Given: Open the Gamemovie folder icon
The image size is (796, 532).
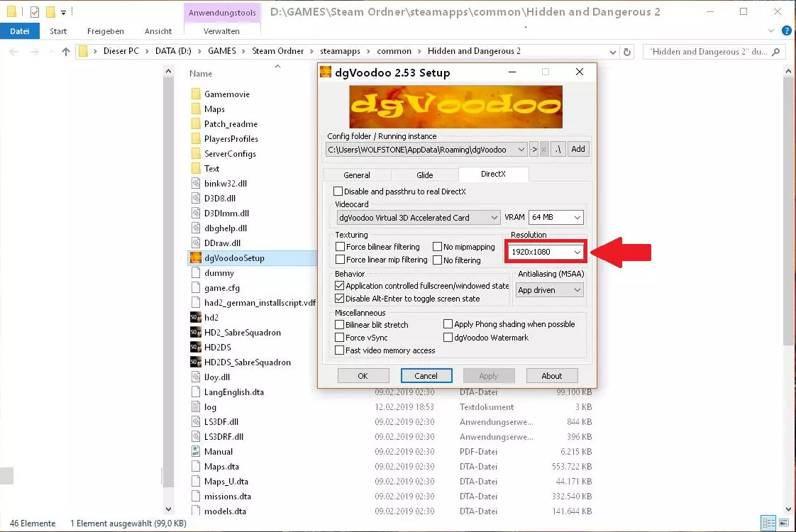Looking at the screenshot, I should 196,94.
